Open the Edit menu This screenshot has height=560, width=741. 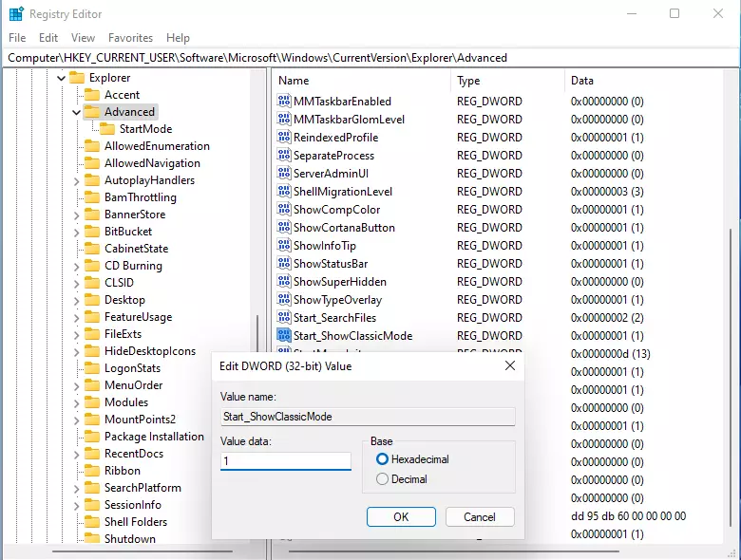48,38
